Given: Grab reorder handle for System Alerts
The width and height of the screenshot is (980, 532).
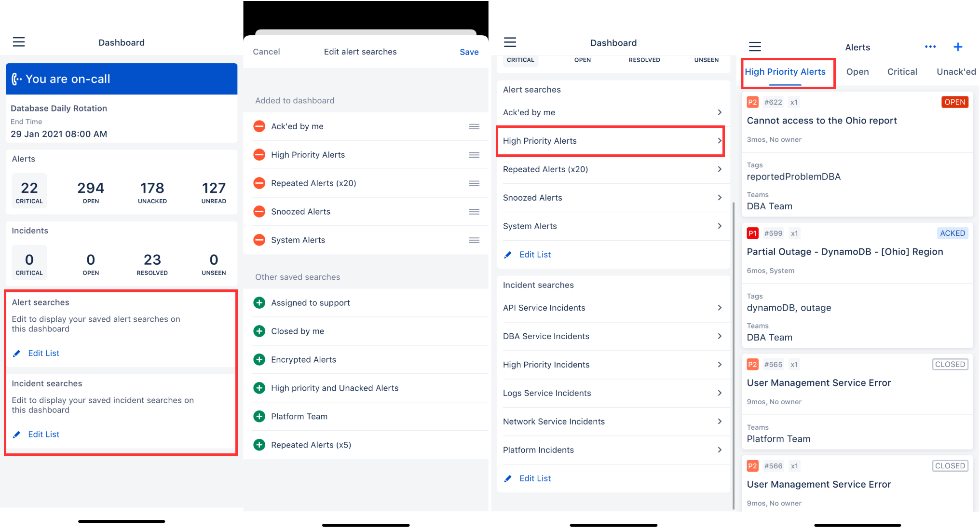Looking at the screenshot, I should pyautogui.click(x=474, y=240).
